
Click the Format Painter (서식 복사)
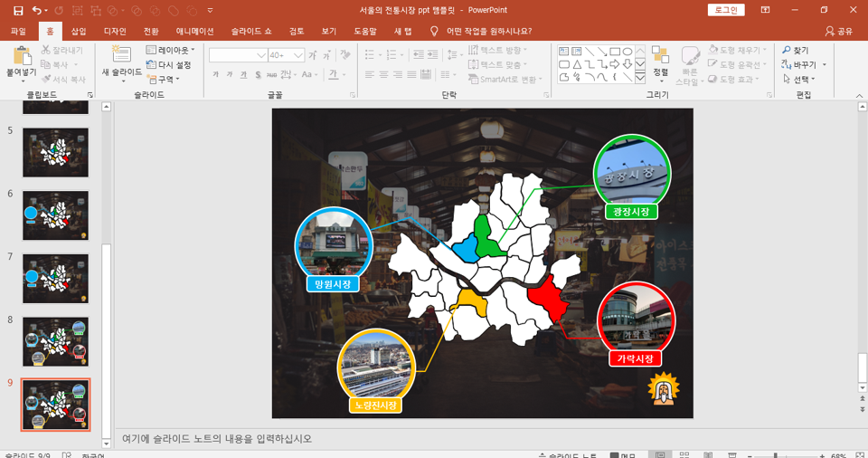click(x=63, y=80)
